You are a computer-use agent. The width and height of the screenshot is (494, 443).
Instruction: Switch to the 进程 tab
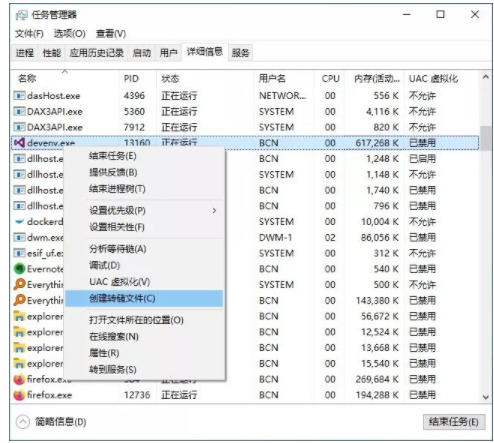pos(25,53)
